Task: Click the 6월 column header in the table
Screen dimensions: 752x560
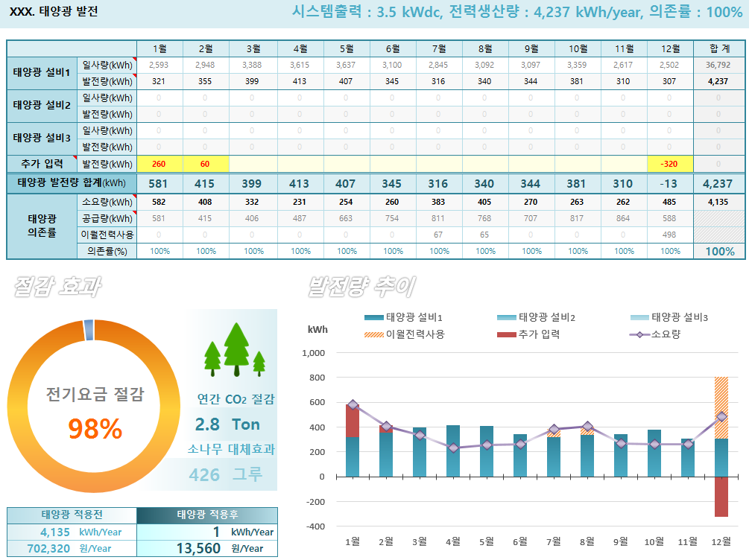Action: pyautogui.click(x=393, y=48)
